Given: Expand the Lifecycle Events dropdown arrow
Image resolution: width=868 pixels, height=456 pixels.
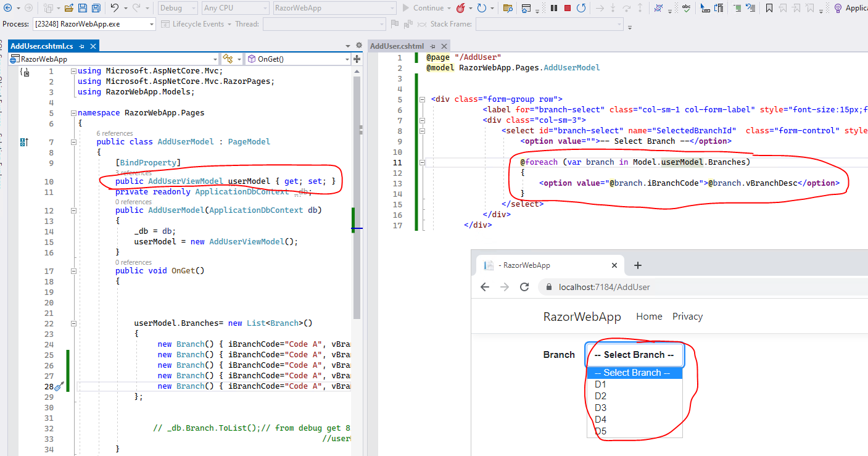Looking at the screenshot, I should [229, 24].
